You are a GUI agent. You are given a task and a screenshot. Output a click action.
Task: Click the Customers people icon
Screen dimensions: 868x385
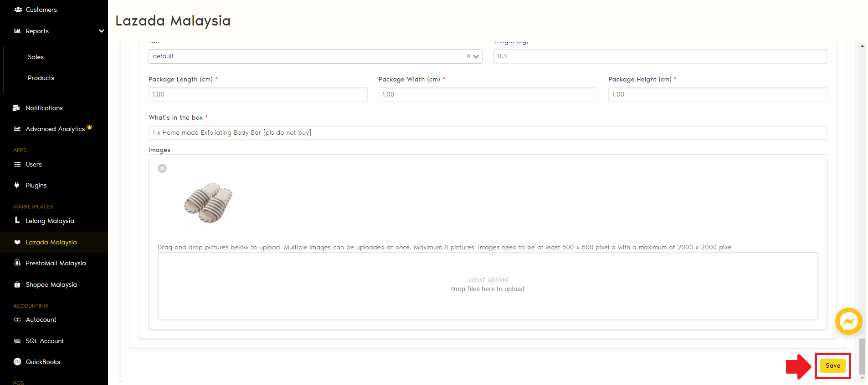tap(18, 10)
